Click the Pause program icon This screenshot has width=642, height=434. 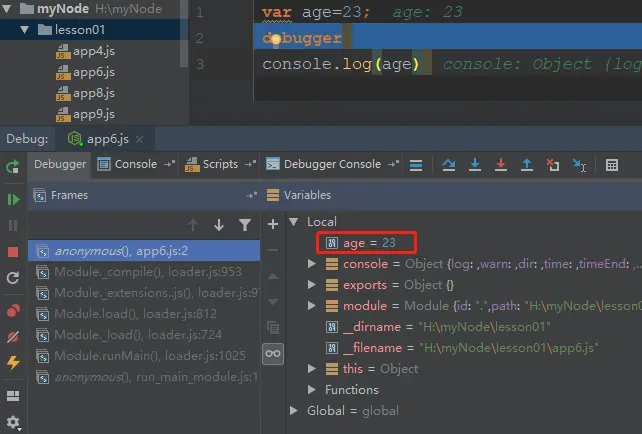coord(13,226)
